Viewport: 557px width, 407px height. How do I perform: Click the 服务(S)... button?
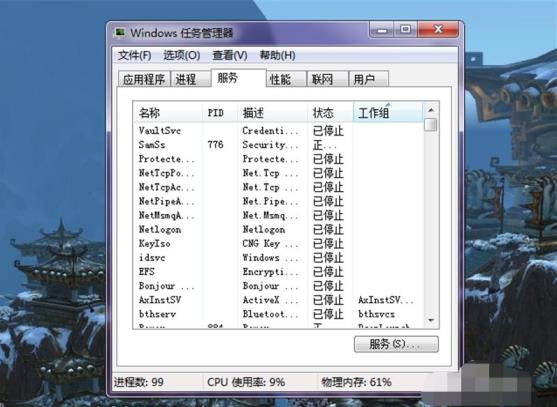[396, 344]
